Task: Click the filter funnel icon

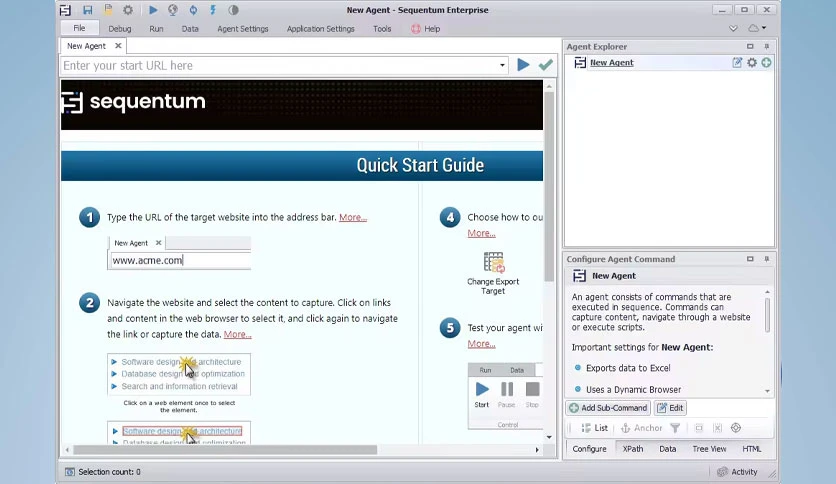Action: pyautogui.click(x=675, y=428)
